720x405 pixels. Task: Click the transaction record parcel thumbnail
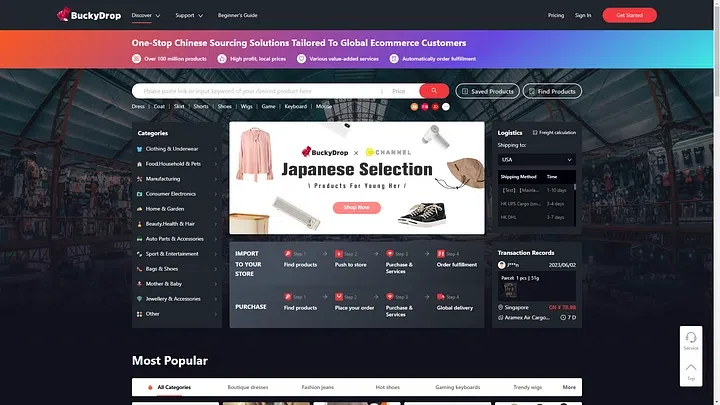510,290
